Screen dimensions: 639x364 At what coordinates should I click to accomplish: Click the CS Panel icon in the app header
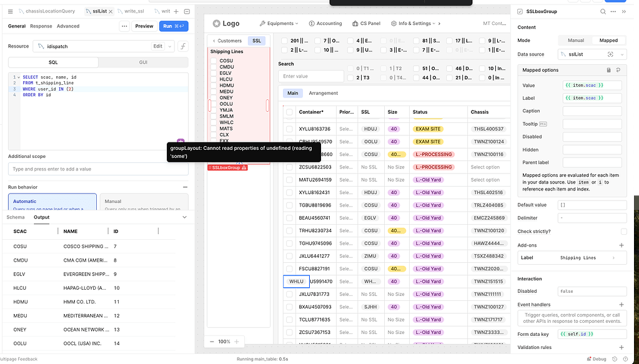355,23
